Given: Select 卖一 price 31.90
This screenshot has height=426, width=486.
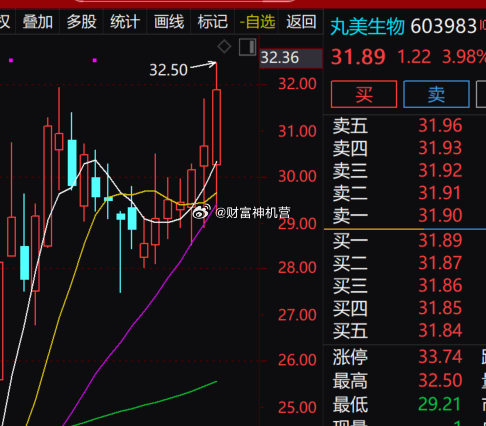Looking at the screenshot, I should pos(440,215).
